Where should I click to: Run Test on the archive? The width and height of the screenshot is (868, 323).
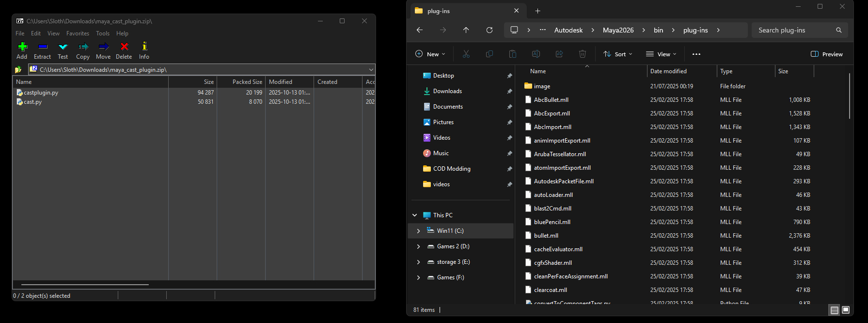(x=63, y=47)
